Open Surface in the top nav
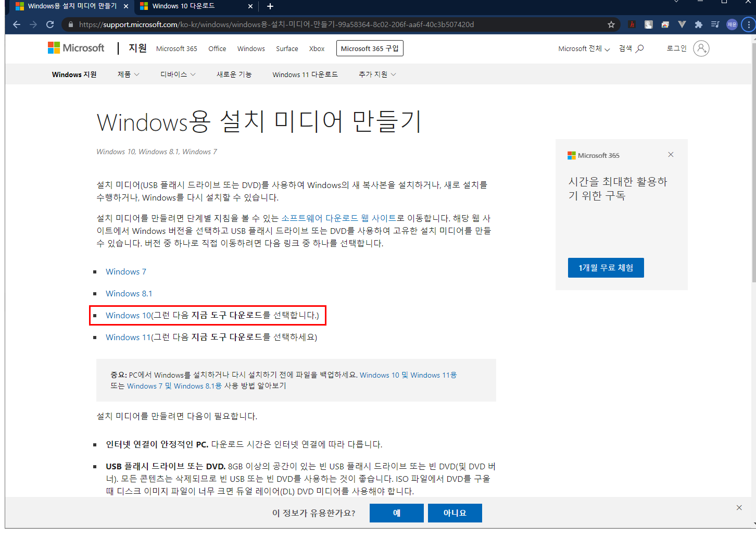This screenshot has width=756, height=536. (x=287, y=48)
